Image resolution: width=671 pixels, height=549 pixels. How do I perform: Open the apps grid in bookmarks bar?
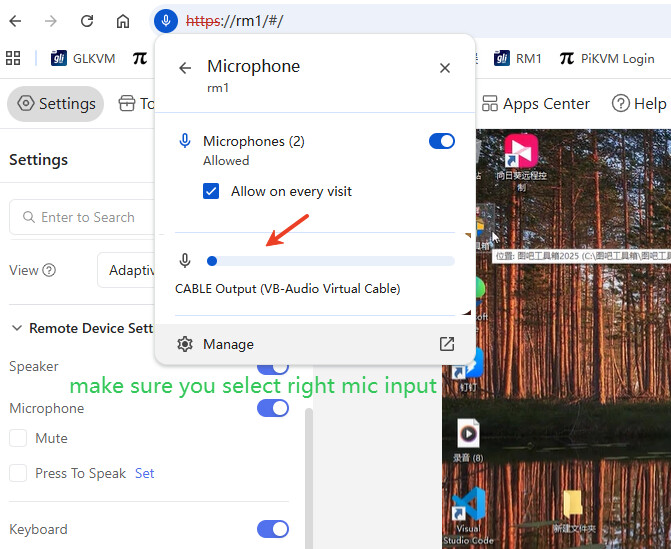point(14,58)
